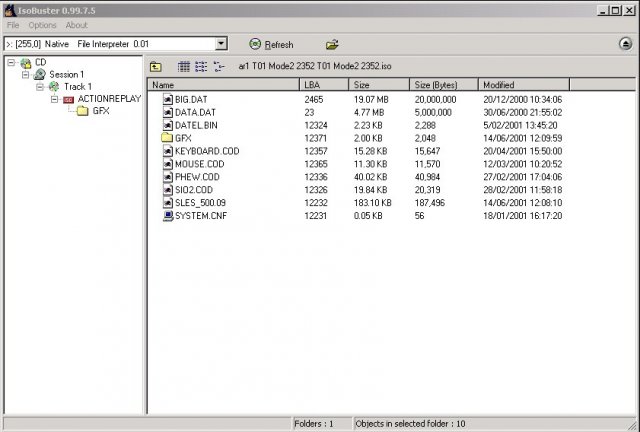Image resolution: width=640 pixels, height=432 pixels.
Task: Maximize the IsoBuster window
Action: (x=616, y=11)
